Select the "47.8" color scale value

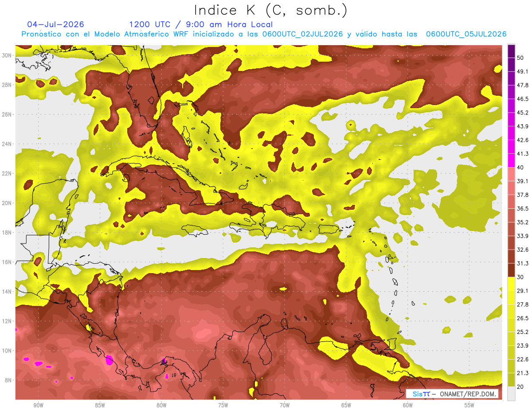(x=522, y=85)
